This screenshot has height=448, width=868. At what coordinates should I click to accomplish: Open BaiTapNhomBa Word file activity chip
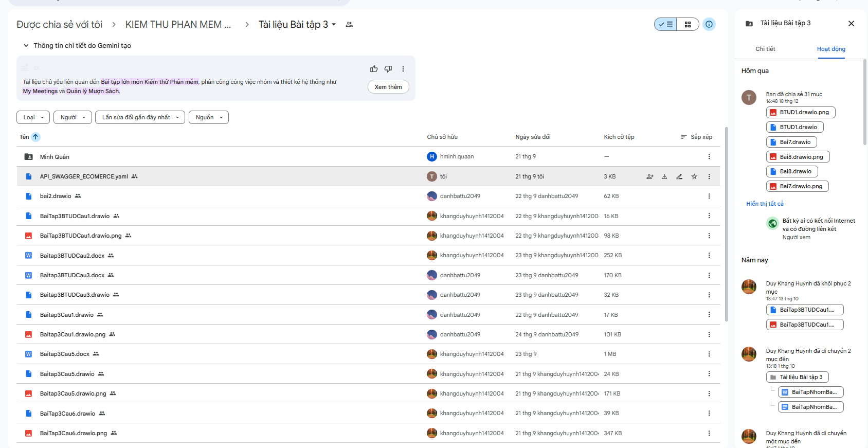click(x=810, y=392)
